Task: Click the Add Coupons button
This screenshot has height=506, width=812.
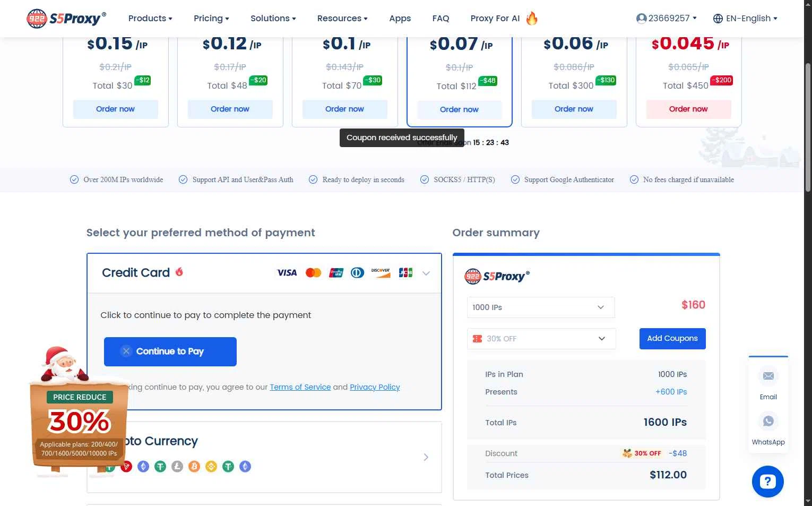Action: (672, 339)
